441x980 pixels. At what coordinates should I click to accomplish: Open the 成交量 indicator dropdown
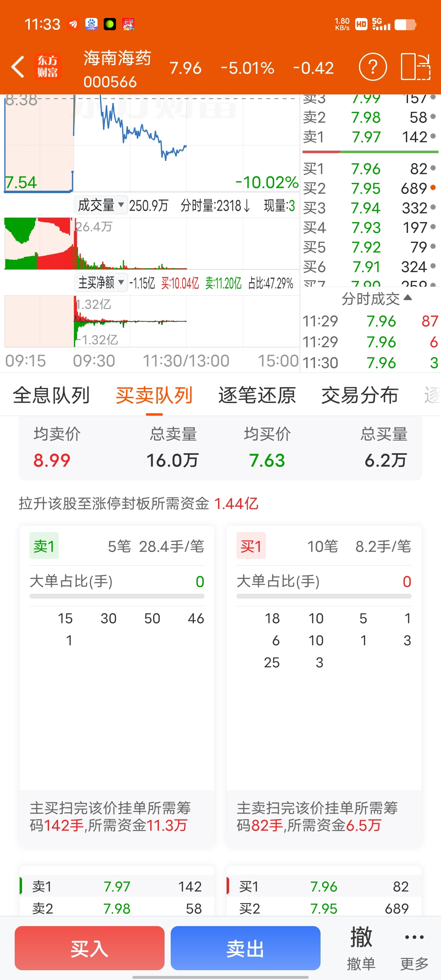[x=101, y=205]
